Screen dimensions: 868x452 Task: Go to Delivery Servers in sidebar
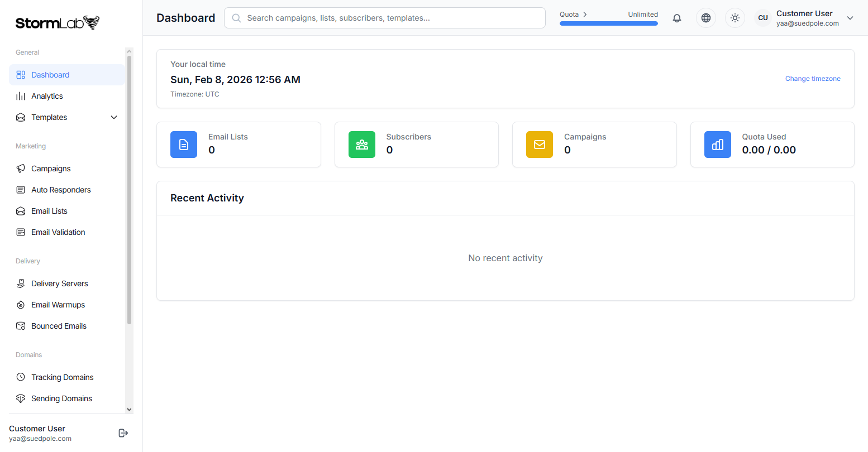tap(59, 283)
